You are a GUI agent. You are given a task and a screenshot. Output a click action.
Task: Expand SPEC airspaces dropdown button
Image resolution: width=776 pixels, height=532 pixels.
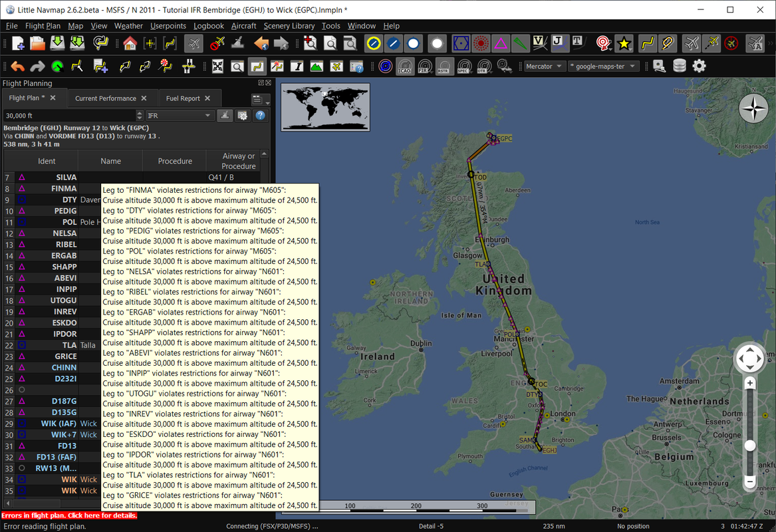point(463,66)
